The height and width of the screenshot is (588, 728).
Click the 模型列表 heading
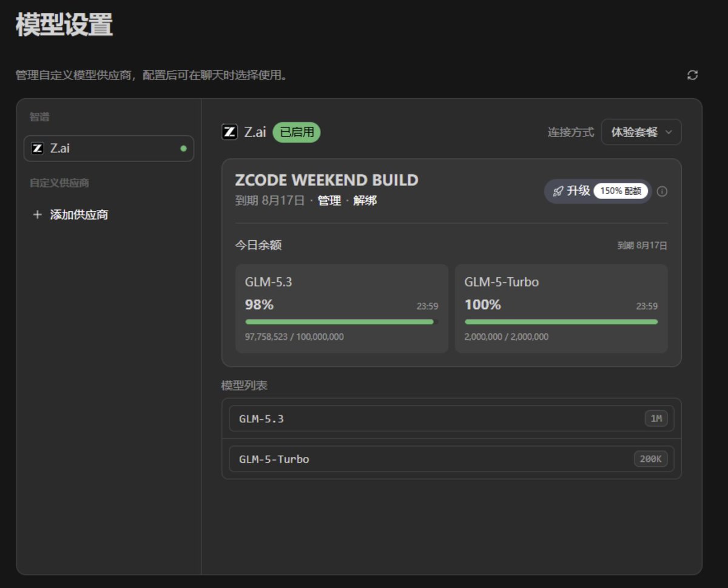[244, 385]
